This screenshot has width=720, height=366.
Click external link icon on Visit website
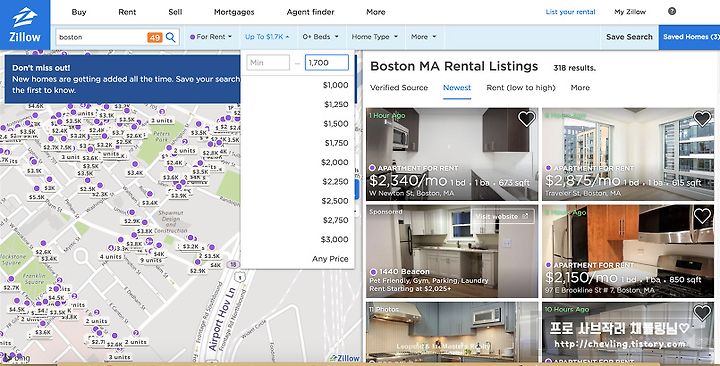click(x=525, y=216)
